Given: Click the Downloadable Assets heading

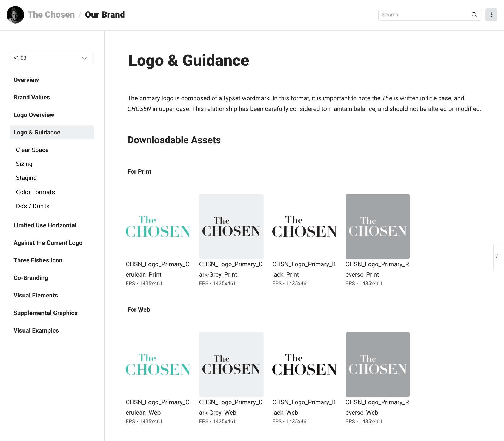Looking at the screenshot, I should (x=174, y=140).
